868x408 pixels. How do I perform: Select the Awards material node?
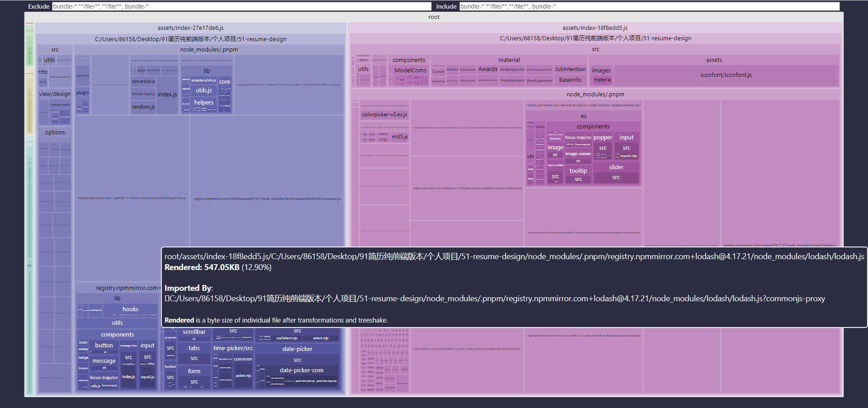click(488, 69)
